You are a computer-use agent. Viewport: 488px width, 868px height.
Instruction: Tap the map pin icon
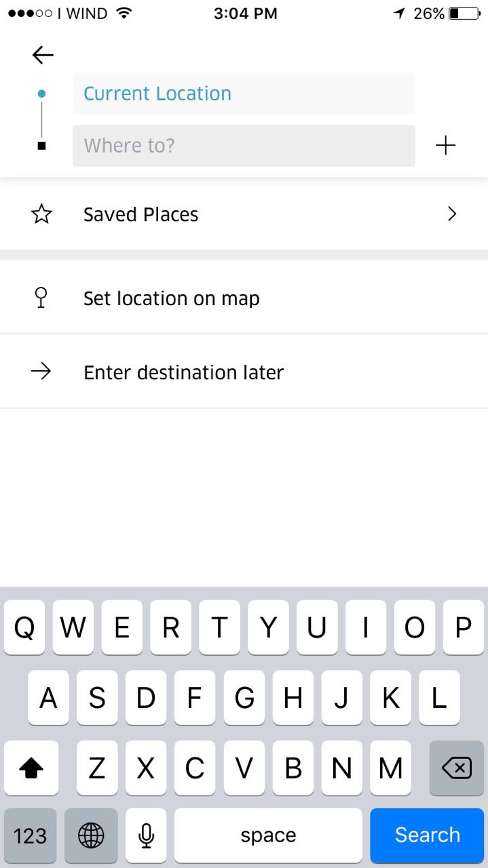click(41, 298)
